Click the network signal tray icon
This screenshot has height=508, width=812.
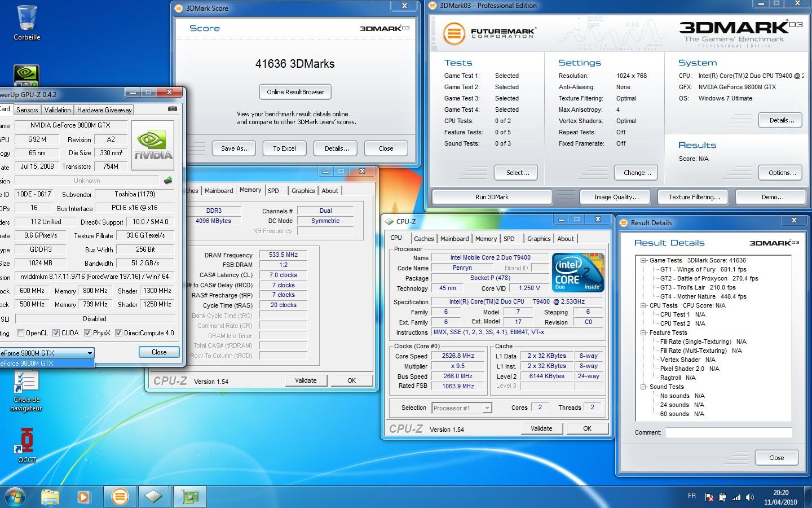tap(736, 497)
